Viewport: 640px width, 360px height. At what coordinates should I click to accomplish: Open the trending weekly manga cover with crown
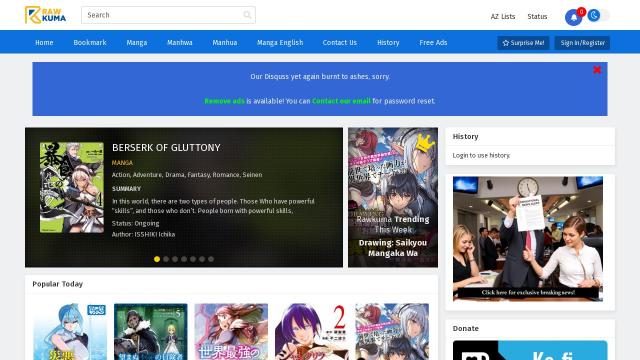(393, 198)
